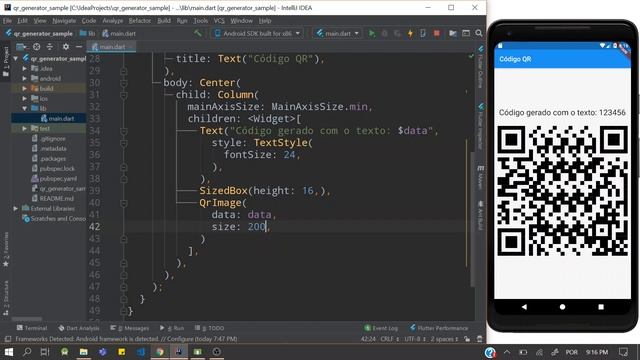Open the TODO tool window

[209, 328]
